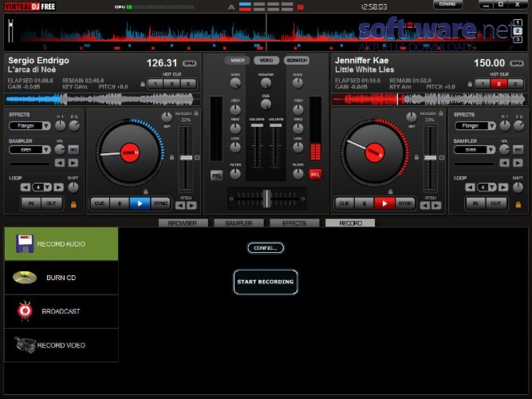The width and height of the screenshot is (532, 399).
Task: Halve the left deck loop length
Action: 26,187
